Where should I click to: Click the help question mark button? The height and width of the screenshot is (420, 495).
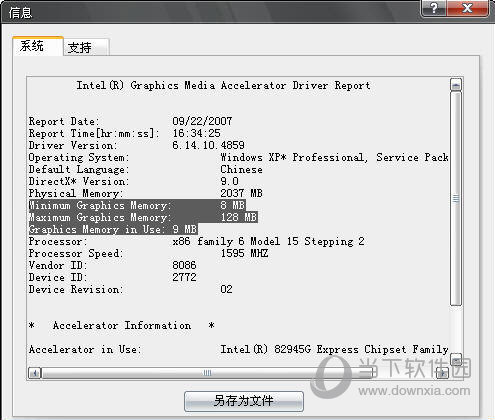[x=434, y=8]
